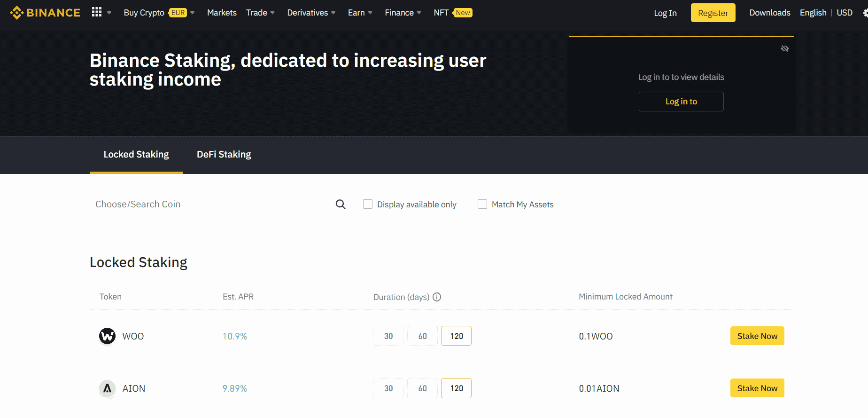This screenshot has width=868, height=418.
Task: Change language from English
Action: coord(813,13)
